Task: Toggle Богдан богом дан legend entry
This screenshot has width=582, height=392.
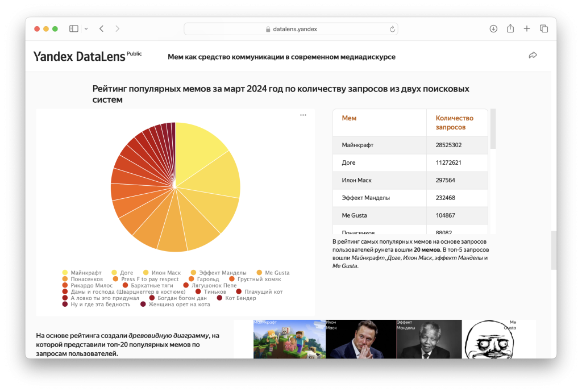Action: [178, 298]
